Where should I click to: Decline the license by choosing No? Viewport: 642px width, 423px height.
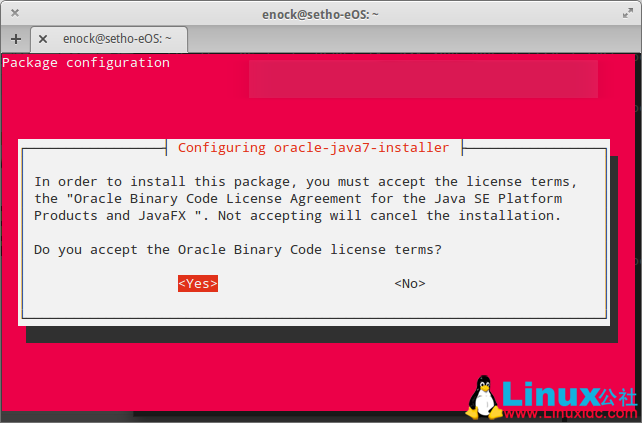pos(410,283)
